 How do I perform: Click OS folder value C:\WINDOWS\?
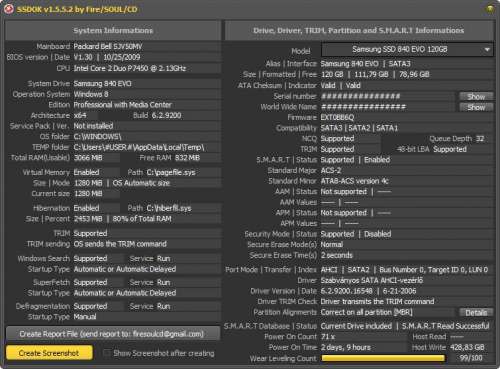tap(98, 137)
